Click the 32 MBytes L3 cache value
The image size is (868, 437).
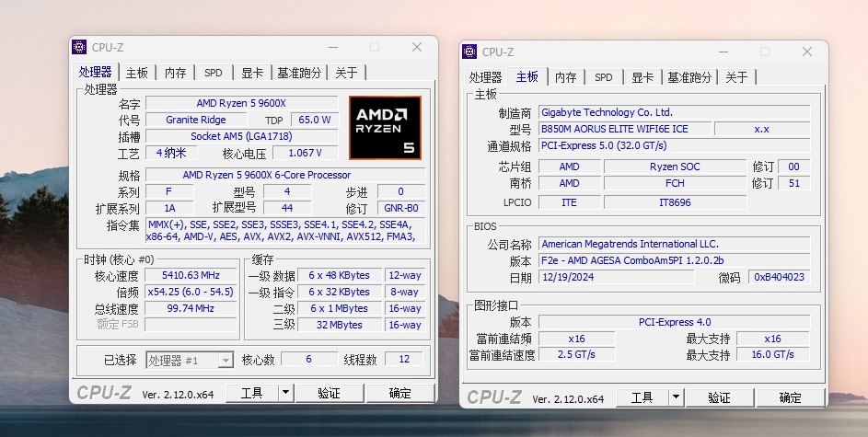340,325
